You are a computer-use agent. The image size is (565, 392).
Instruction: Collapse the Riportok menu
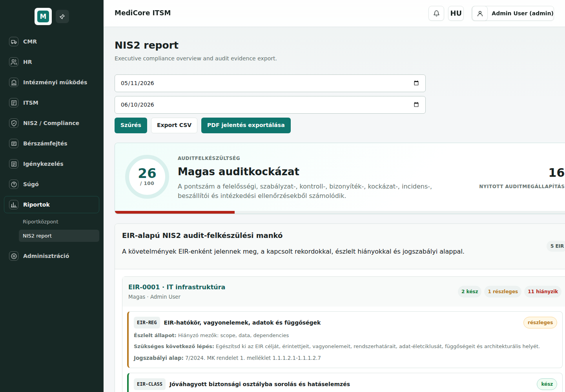[52, 205]
